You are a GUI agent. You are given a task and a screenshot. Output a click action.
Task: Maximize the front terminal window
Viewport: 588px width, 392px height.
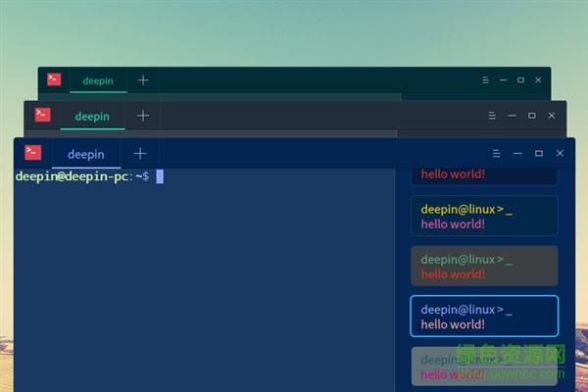click(539, 153)
